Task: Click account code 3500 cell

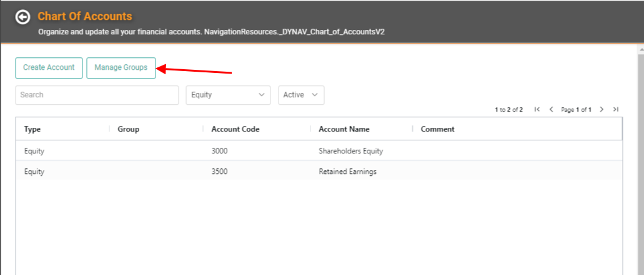Action: (219, 171)
